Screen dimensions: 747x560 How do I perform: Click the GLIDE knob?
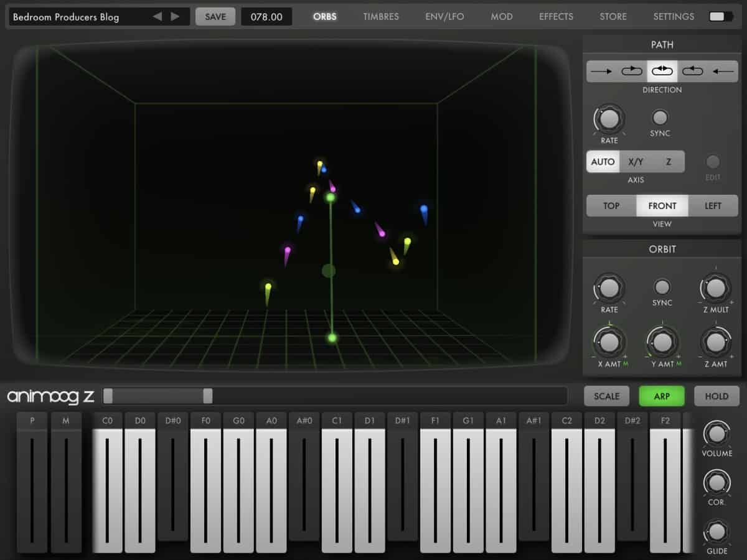click(717, 531)
